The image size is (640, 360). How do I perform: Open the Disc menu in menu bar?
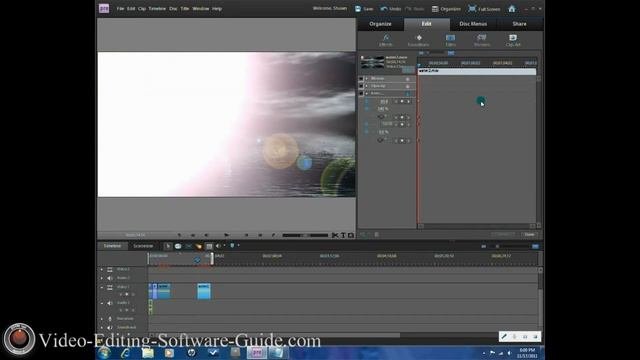point(173,9)
